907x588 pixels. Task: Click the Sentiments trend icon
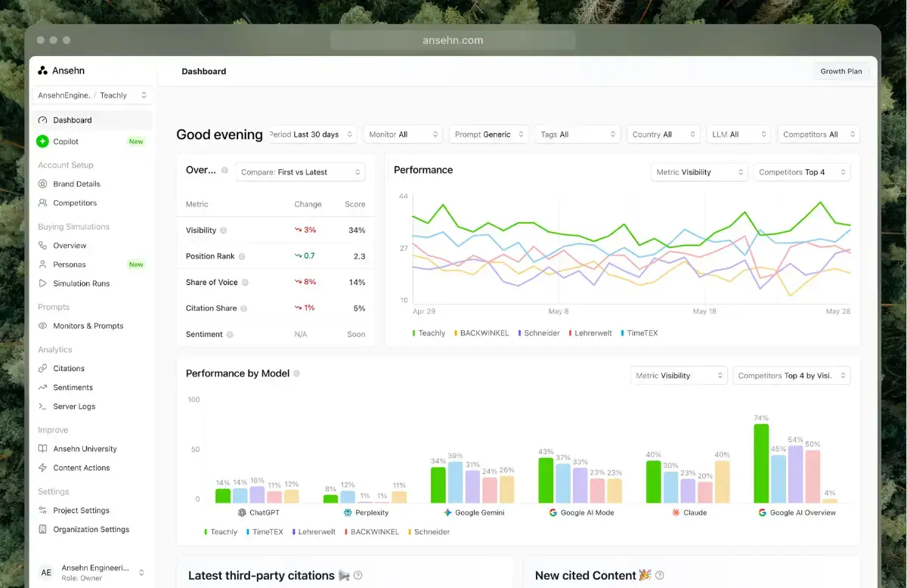click(43, 387)
